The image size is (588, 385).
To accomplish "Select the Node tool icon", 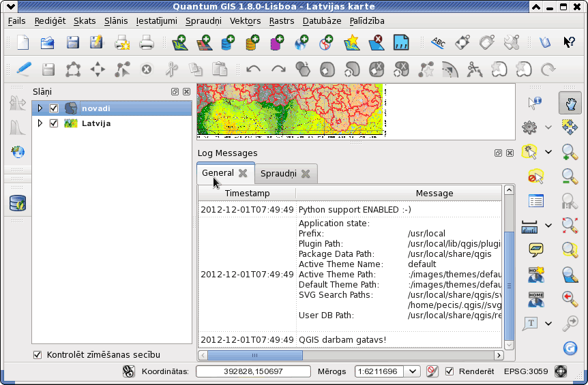I will pos(122,70).
